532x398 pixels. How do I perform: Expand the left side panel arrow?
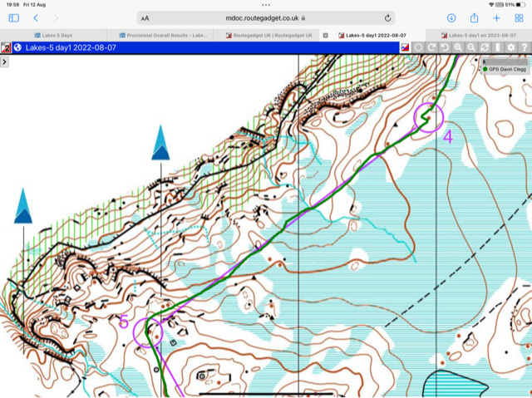[5, 62]
